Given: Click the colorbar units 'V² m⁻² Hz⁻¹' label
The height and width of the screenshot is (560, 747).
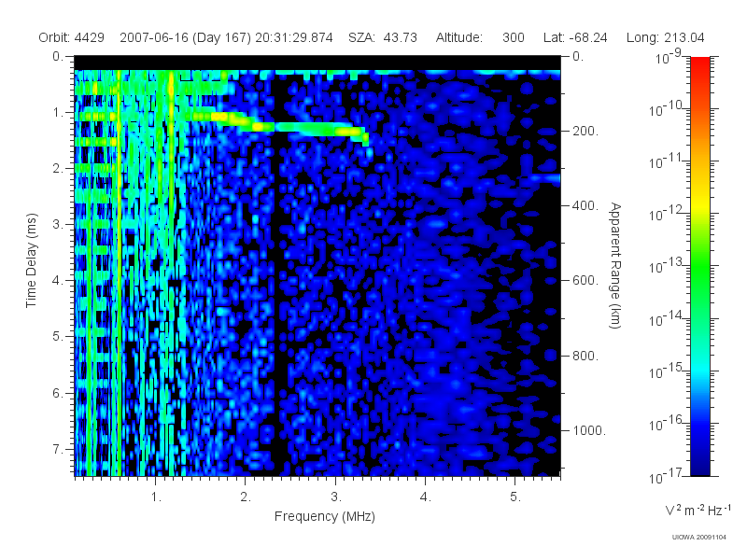Looking at the screenshot, I should [x=698, y=511].
